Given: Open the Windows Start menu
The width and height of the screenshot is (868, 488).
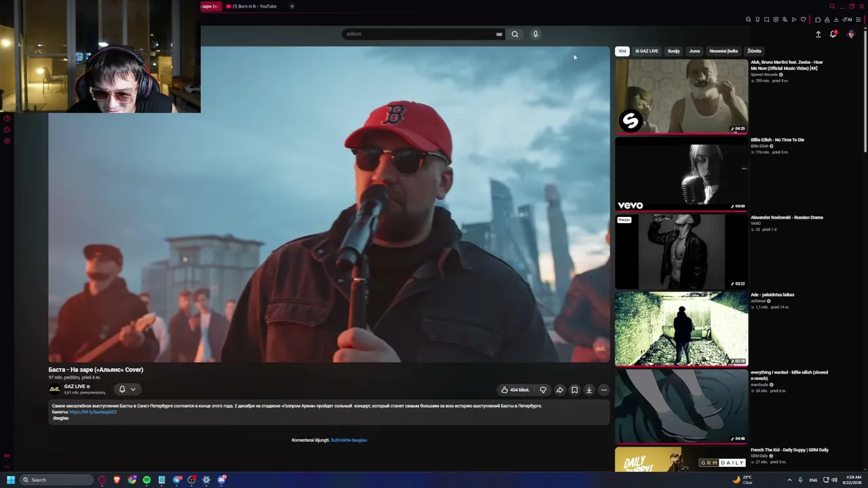Looking at the screenshot, I should tap(11, 480).
